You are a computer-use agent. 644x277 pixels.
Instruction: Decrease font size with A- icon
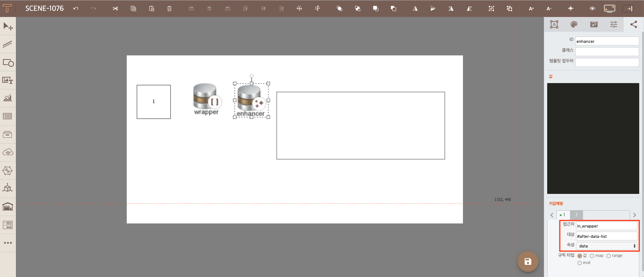tap(549, 8)
